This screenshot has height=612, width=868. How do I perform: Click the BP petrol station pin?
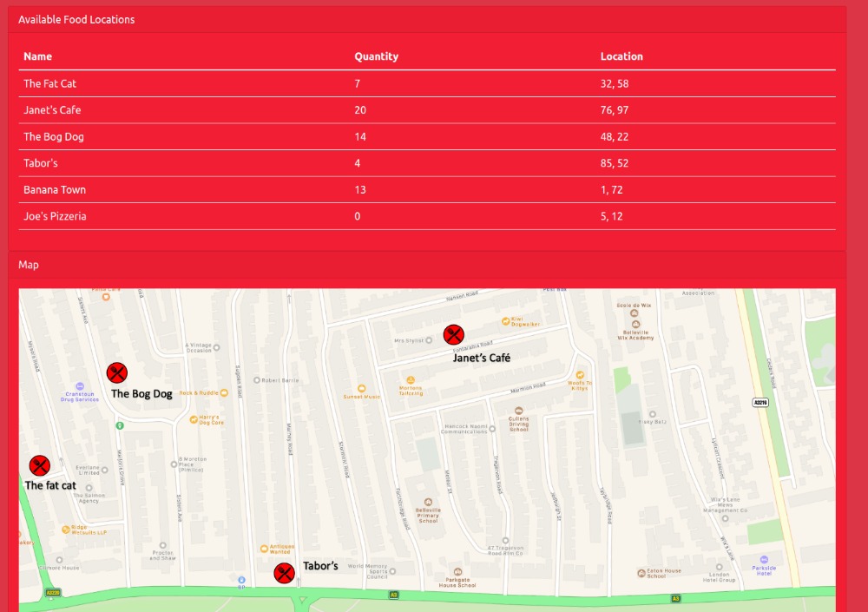[x=241, y=580]
